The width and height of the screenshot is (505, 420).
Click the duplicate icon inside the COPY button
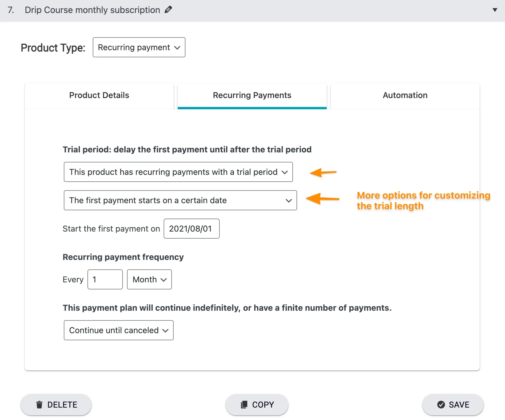click(244, 404)
